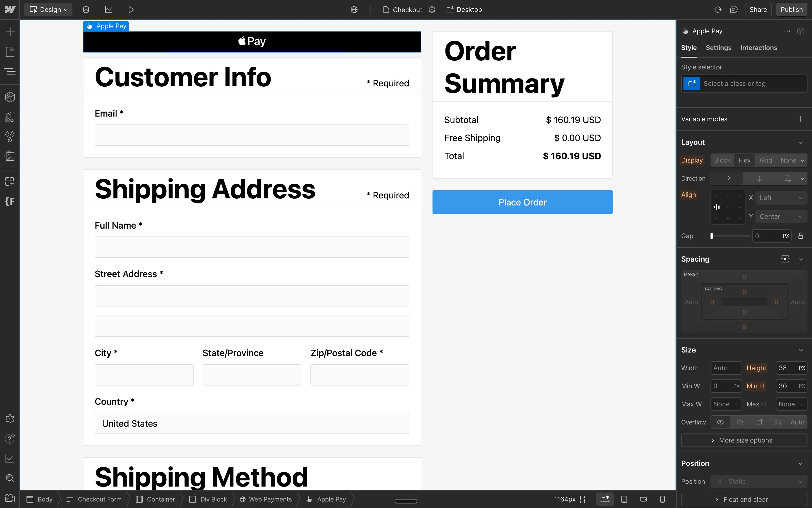Start Preview mode with play icon
Viewport: 812px width, 508px height.
pos(131,9)
